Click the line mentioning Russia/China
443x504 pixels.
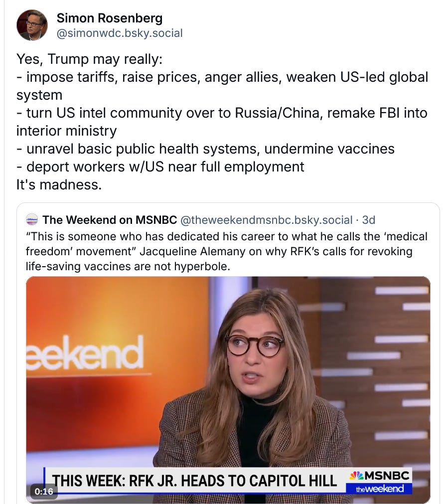[x=222, y=122]
